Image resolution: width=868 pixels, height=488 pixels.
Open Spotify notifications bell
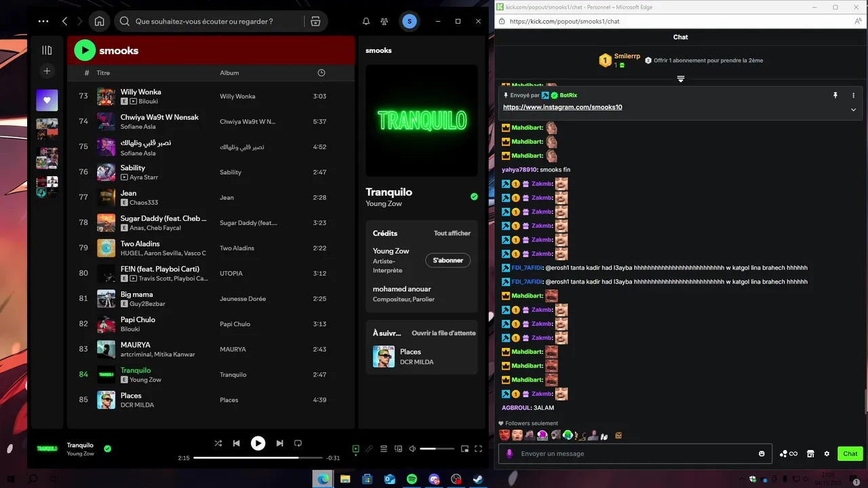tap(366, 21)
